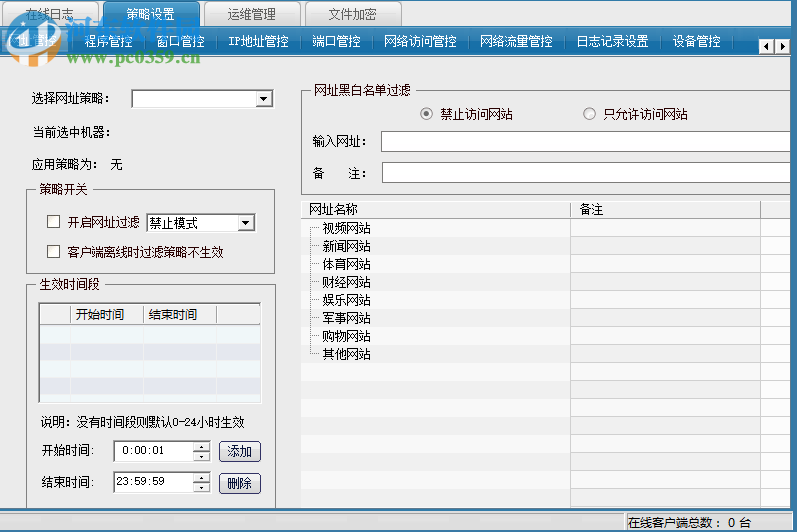Select the 程序管控 sub-tab
Screen dimensions: 797x532
[109, 41]
